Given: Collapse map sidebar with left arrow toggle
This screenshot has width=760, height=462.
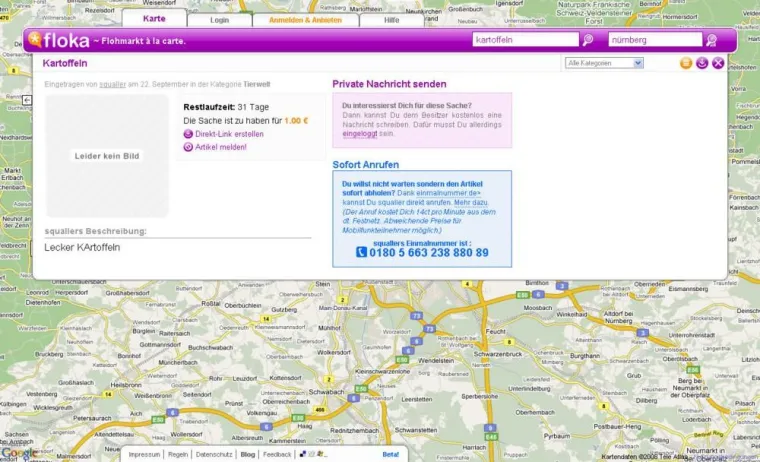Looking at the screenshot, I should pyautogui.click(x=27, y=100).
